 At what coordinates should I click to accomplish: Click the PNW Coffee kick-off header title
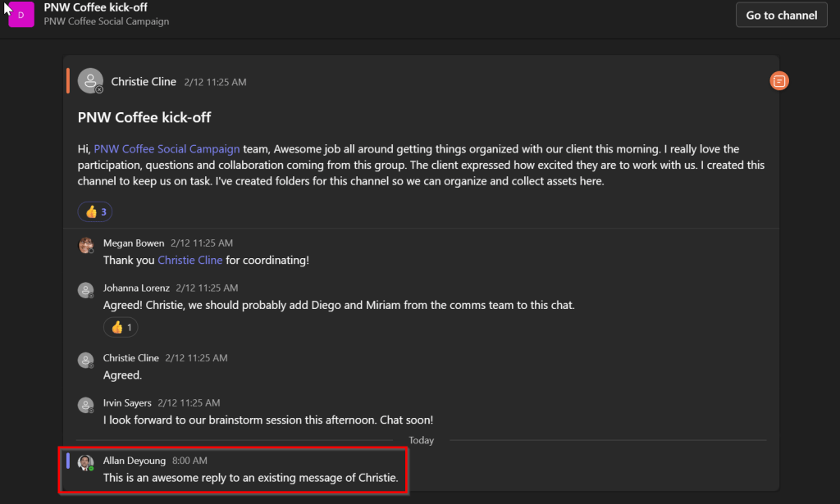95,7
